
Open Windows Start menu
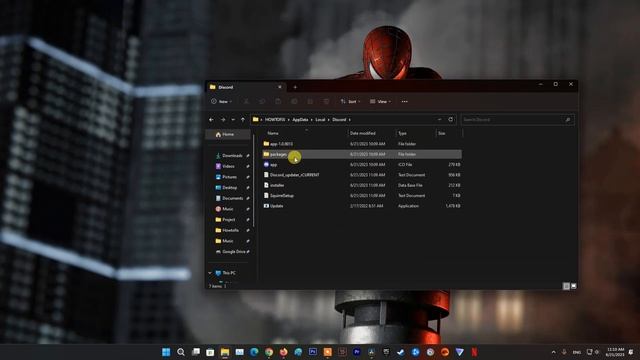[x=166, y=352]
